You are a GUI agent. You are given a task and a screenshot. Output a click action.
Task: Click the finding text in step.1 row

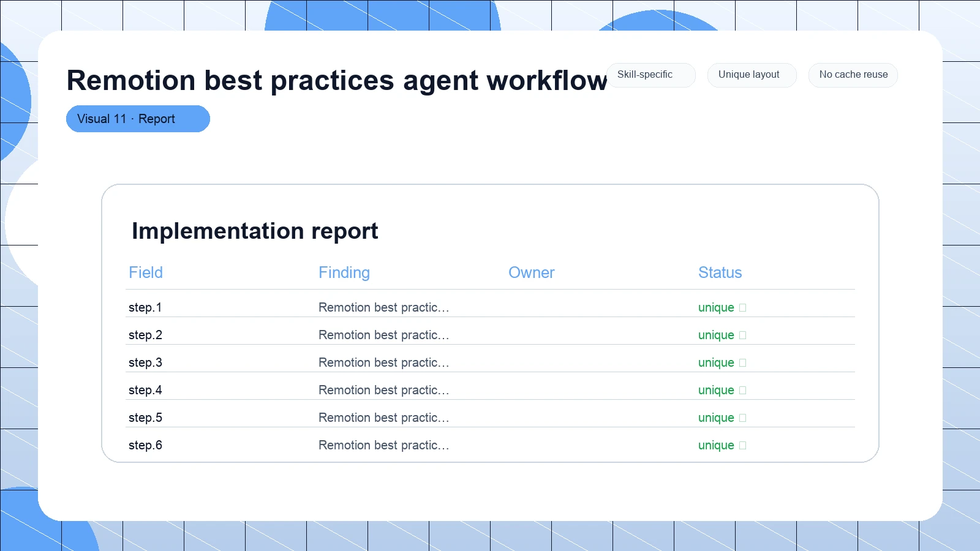coord(384,307)
